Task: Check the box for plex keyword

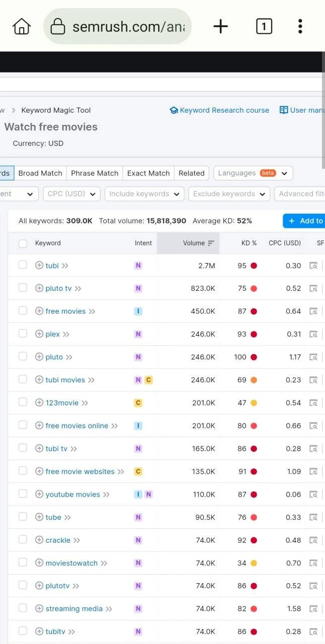Action: (23, 333)
